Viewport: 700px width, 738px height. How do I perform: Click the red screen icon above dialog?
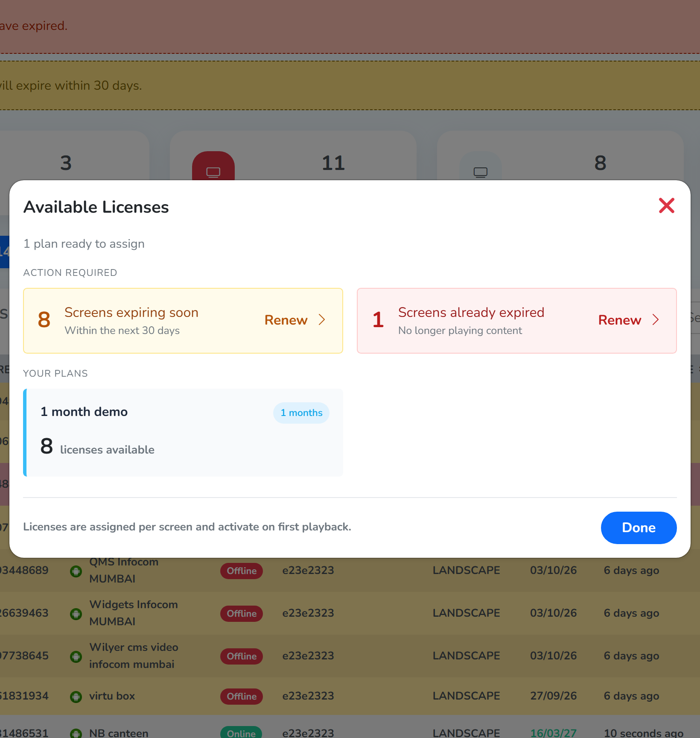click(213, 166)
